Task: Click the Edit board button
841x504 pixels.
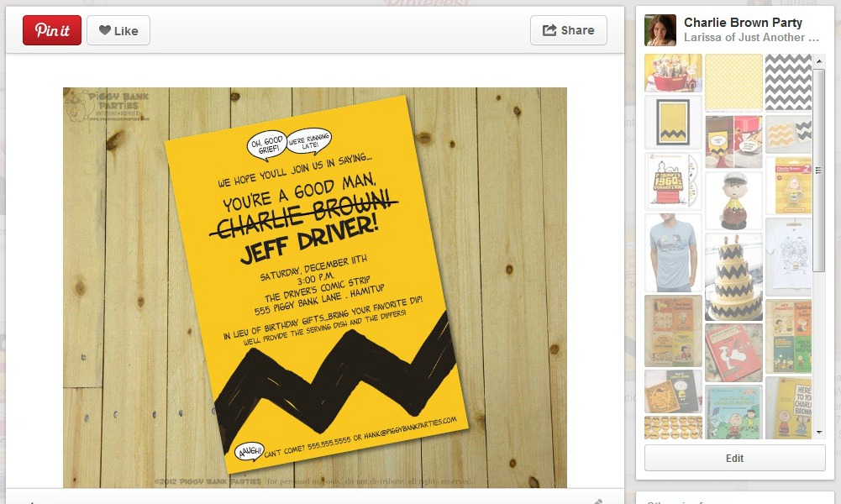Action: pos(735,459)
